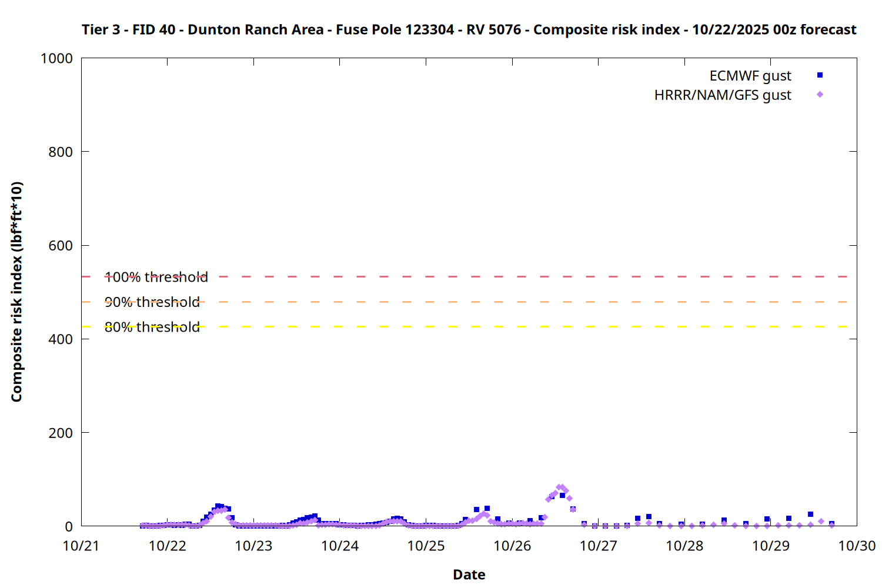Image resolution: width=882 pixels, height=588 pixels.
Task: Select the 10/30 date tick label
Action: pyautogui.click(x=857, y=546)
